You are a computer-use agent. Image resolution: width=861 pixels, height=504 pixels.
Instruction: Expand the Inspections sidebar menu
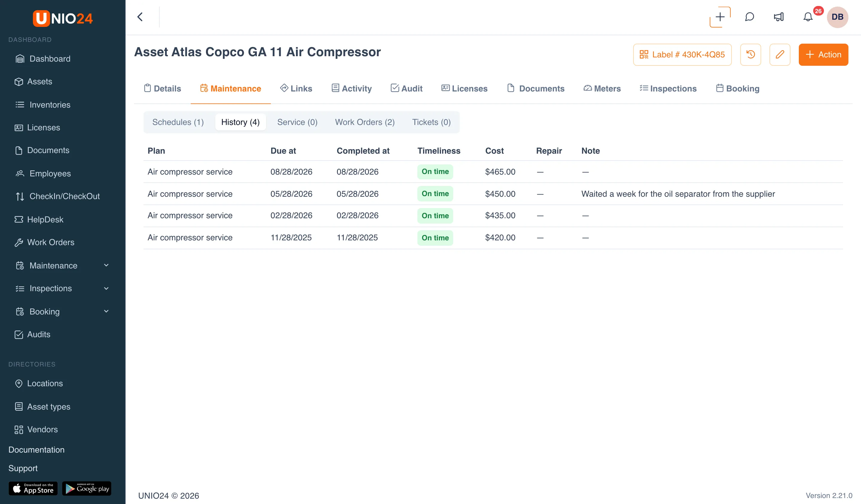pos(62,288)
